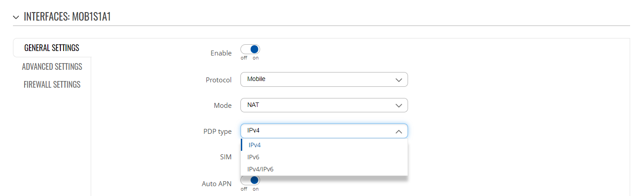Click the Protocol dropdown chevron arrow
This screenshot has width=644, height=196.
(x=399, y=80)
